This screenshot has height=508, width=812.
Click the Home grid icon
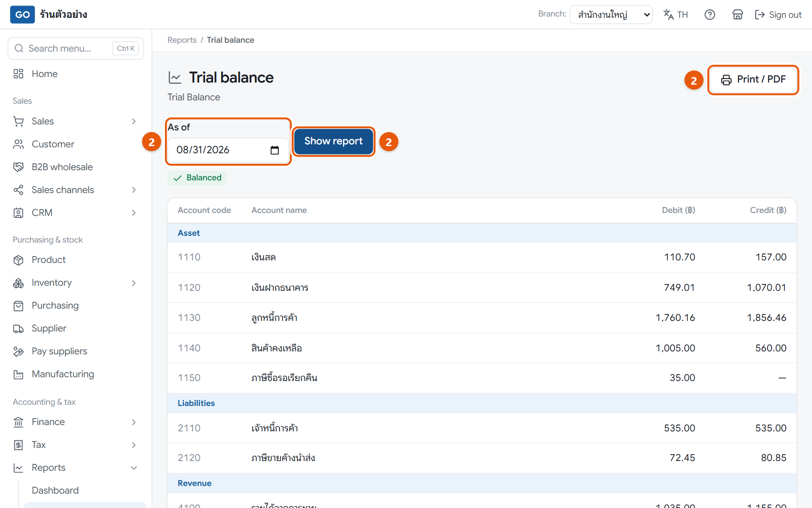pos(18,74)
